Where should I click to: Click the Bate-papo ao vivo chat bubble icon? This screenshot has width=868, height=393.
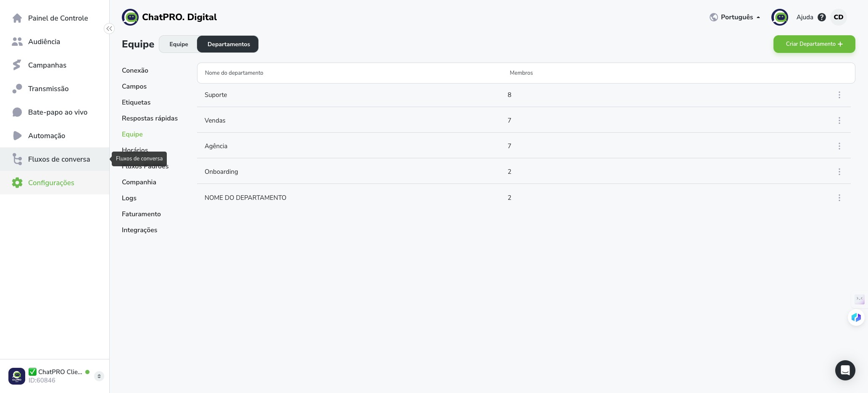(17, 112)
